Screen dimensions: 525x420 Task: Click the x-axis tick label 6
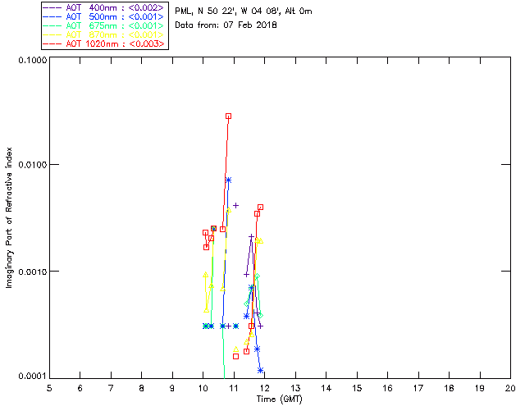tap(80, 388)
